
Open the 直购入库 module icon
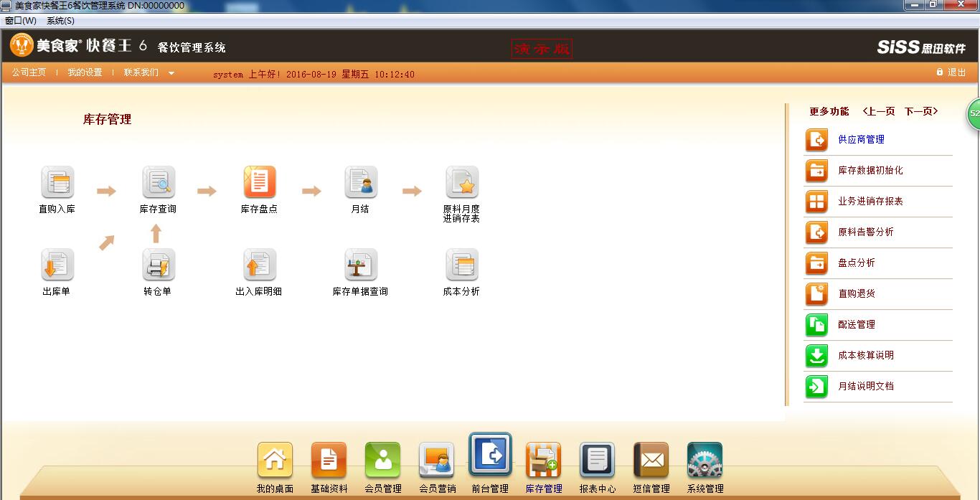pyautogui.click(x=57, y=182)
